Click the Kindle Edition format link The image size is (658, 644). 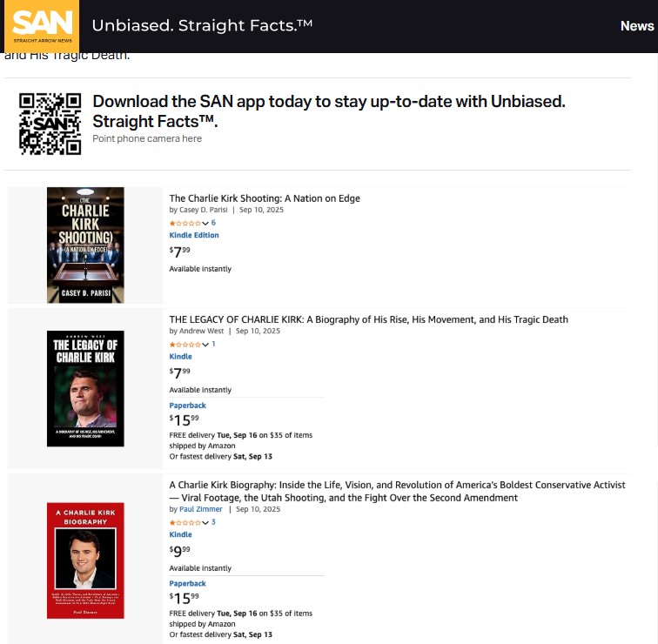[x=194, y=235]
